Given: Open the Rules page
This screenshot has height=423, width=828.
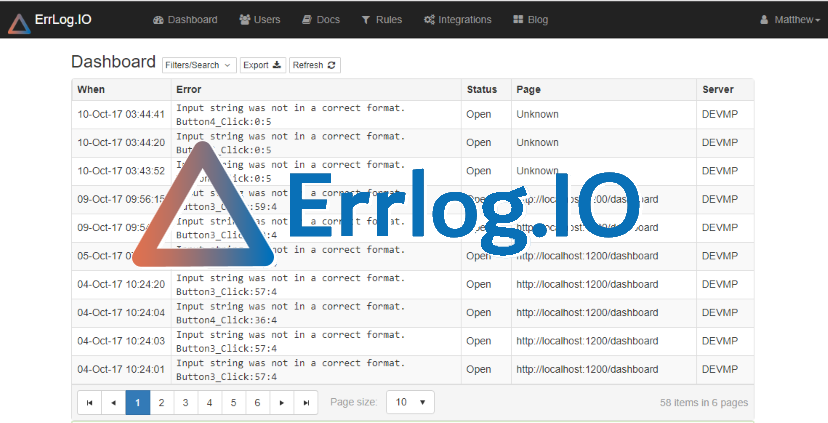Looking at the screenshot, I should click(x=382, y=19).
